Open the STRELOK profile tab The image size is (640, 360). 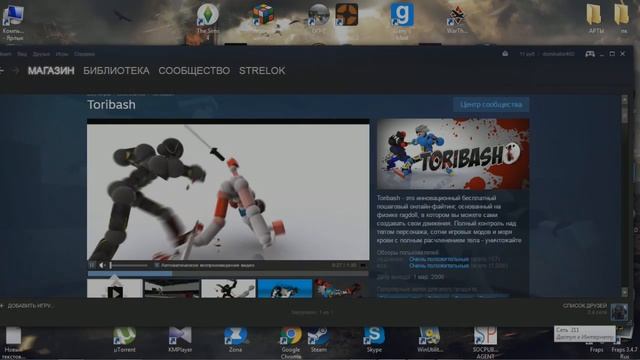click(262, 71)
